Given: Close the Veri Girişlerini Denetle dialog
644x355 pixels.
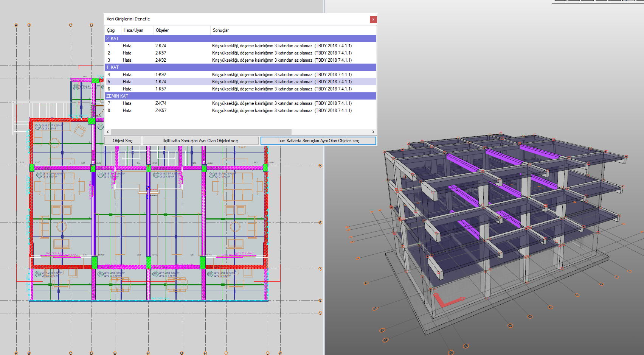Looking at the screenshot, I should click(x=373, y=19).
